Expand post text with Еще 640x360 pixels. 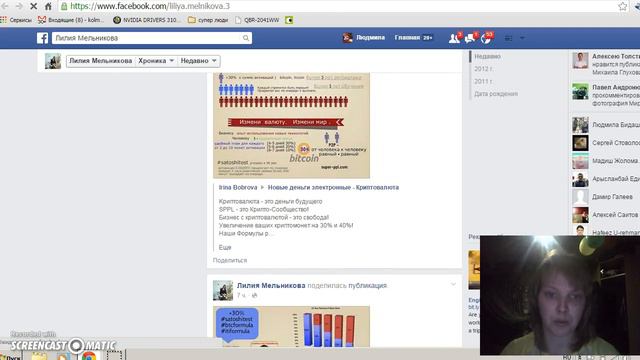click(x=225, y=247)
